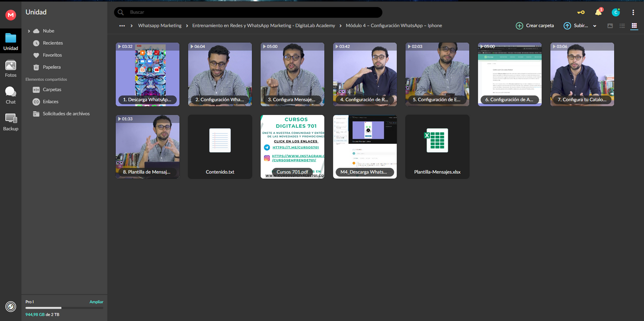The image size is (644, 321).
Task: Switch to media discovery image view
Action: point(610,26)
